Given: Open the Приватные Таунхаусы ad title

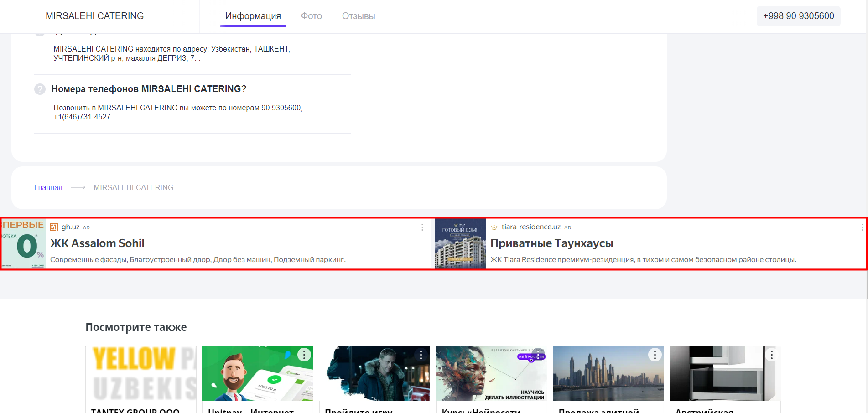Looking at the screenshot, I should point(552,243).
